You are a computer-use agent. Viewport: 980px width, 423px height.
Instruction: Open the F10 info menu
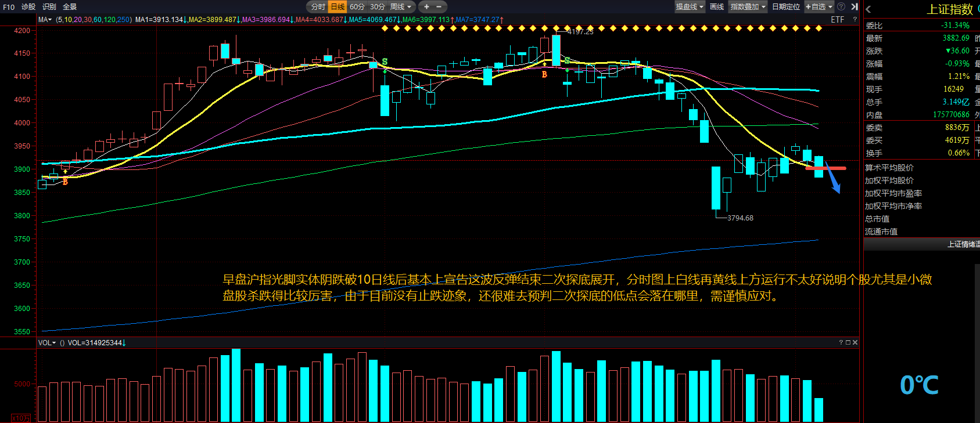(9, 7)
